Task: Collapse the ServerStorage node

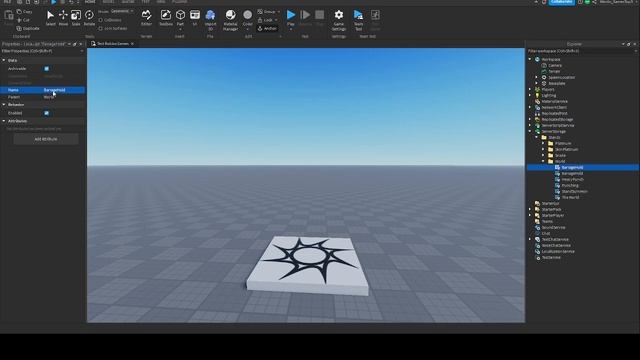Action: pos(530,131)
